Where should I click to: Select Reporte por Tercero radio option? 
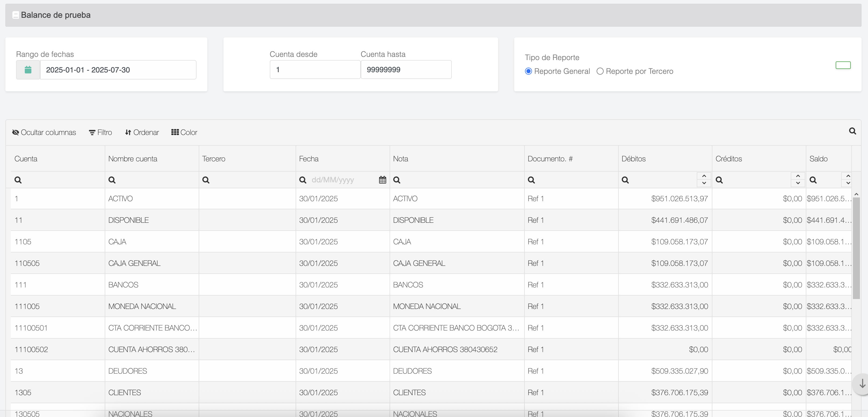[600, 71]
